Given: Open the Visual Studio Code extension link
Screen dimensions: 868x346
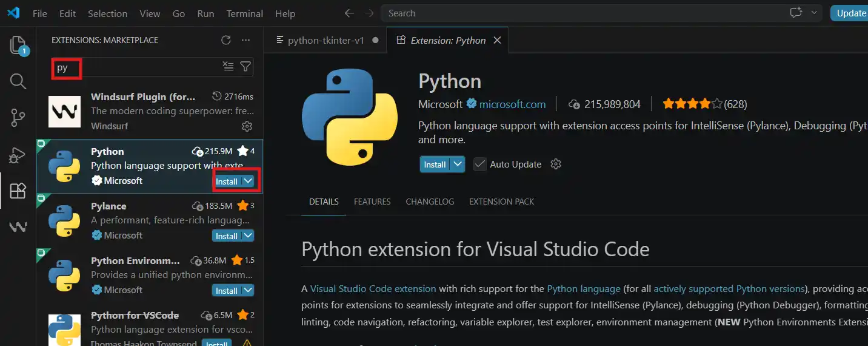Looking at the screenshot, I should click(x=373, y=288).
